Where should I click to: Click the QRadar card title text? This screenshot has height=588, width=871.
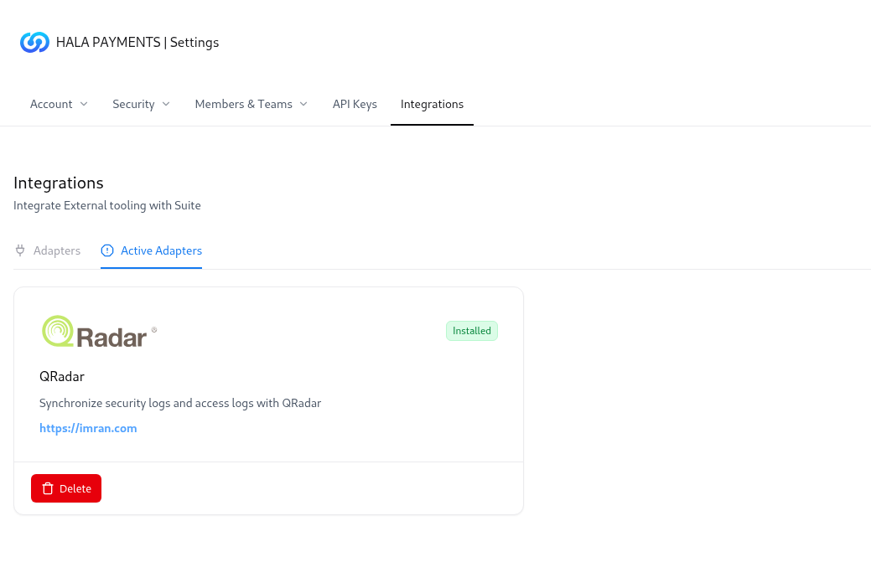pos(61,376)
